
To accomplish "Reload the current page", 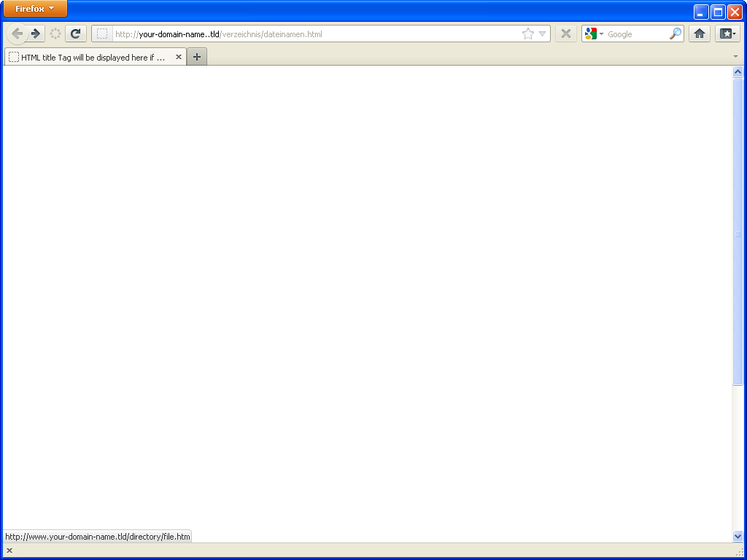I will [75, 34].
